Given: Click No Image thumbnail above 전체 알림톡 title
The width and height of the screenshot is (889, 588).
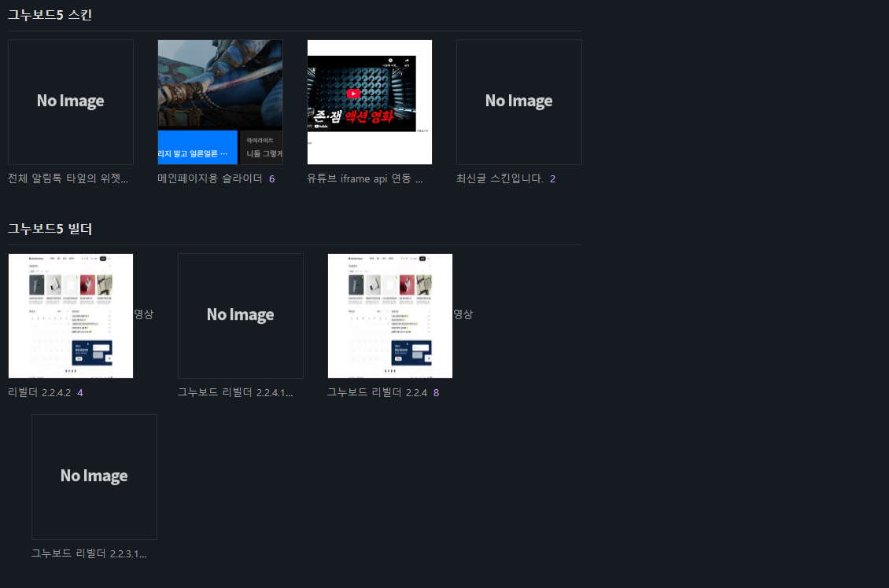Looking at the screenshot, I should tap(71, 102).
